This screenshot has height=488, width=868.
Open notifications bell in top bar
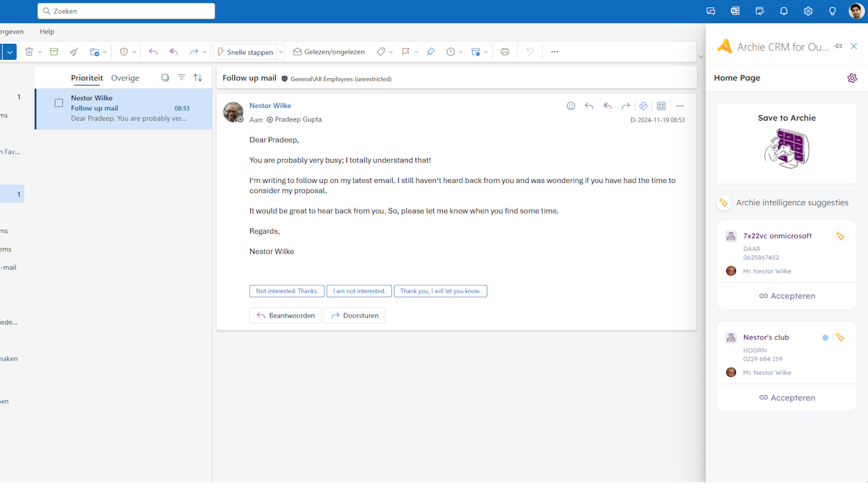783,11
